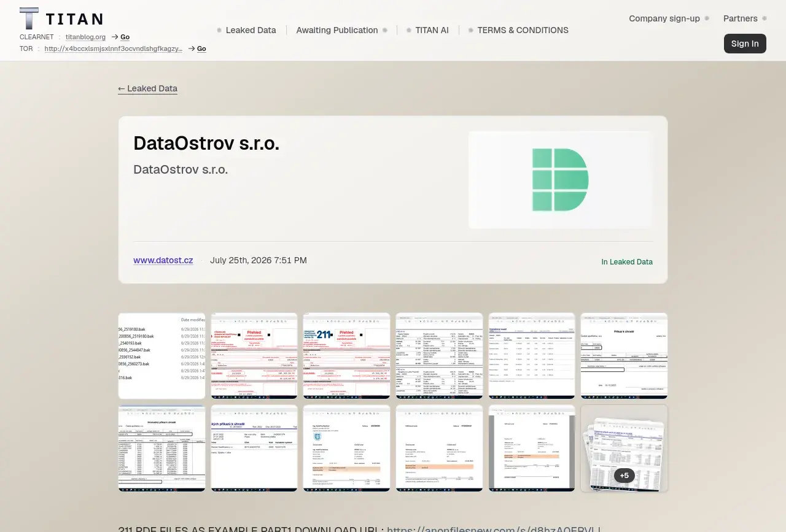Open the Company sign-up link
Image resolution: width=786 pixels, height=532 pixels.
(664, 18)
